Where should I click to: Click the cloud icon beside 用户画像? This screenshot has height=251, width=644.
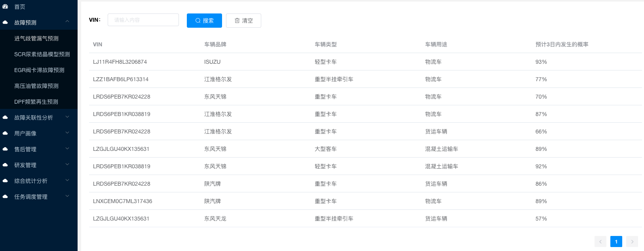(x=5, y=133)
